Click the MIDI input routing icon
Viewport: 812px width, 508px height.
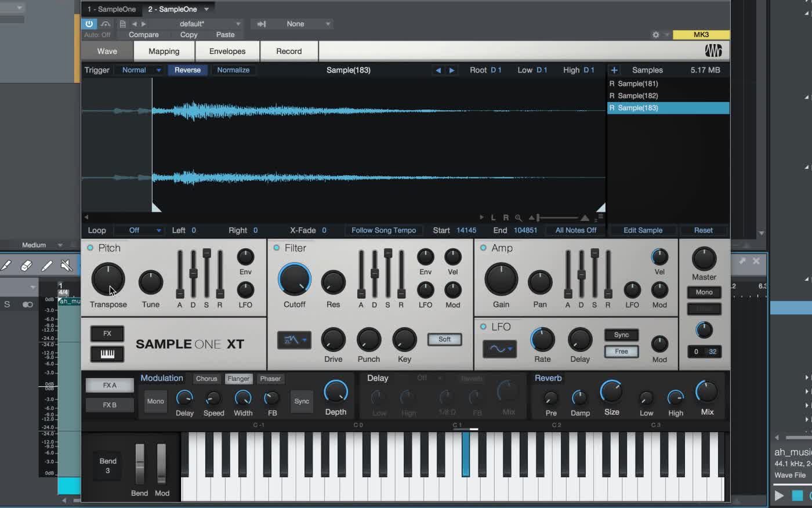pyautogui.click(x=262, y=24)
